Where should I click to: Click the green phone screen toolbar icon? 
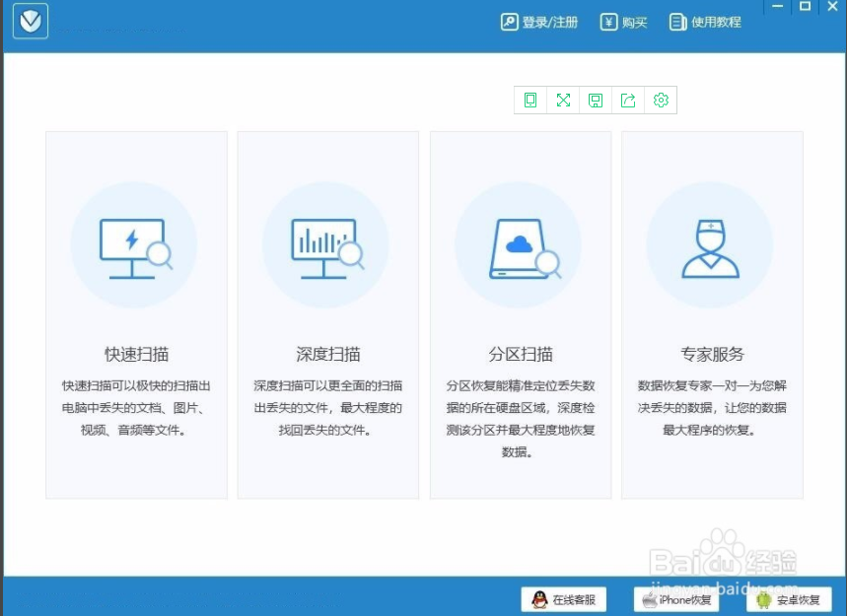[530, 100]
